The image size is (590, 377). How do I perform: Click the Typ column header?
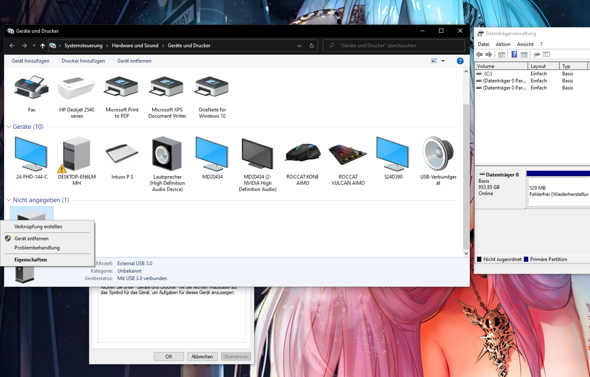click(x=573, y=66)
